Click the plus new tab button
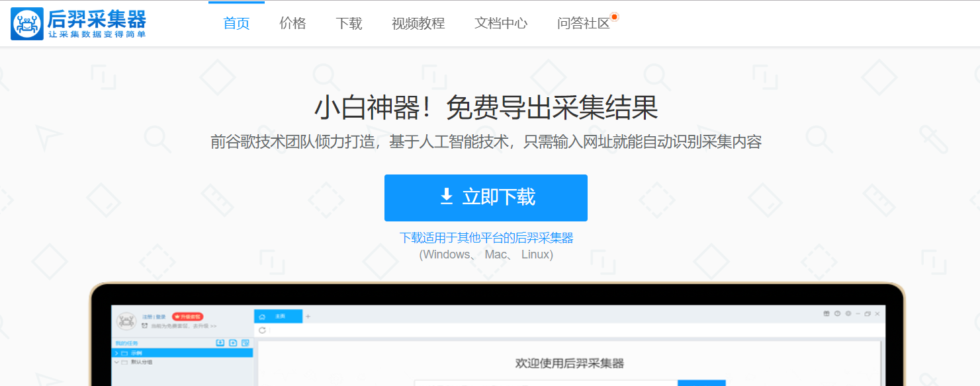This screenshot has height=386, width=980. (308, 317)
